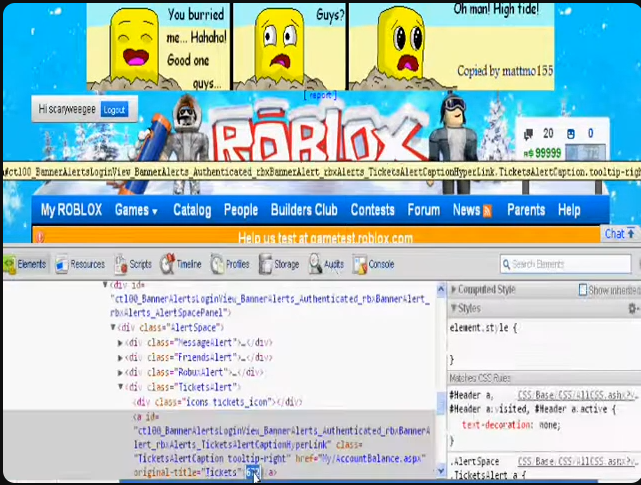Open the Timeline panel
Viewport: 641px width, 485px height.
tap(181, 265)
